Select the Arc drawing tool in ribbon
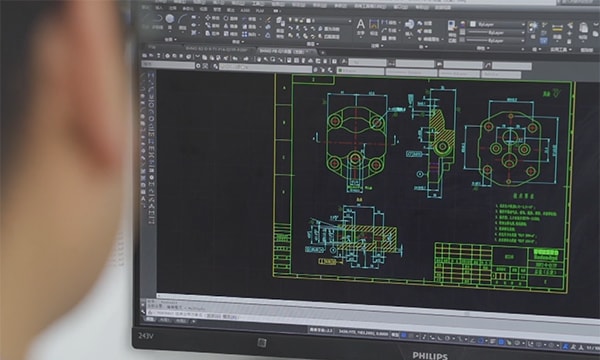This screenshot has height=360, width=600. click(x=183, y=19)
